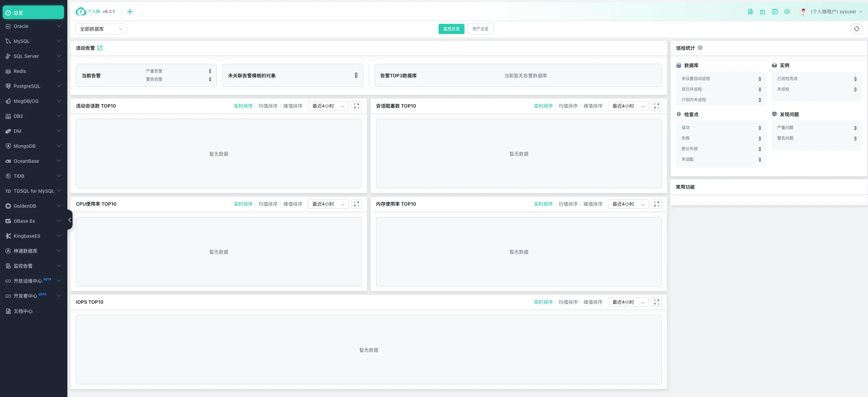Open the 全部数据库 dropdown
Viewport: 868px width, 397px height.
coord(101,29)
